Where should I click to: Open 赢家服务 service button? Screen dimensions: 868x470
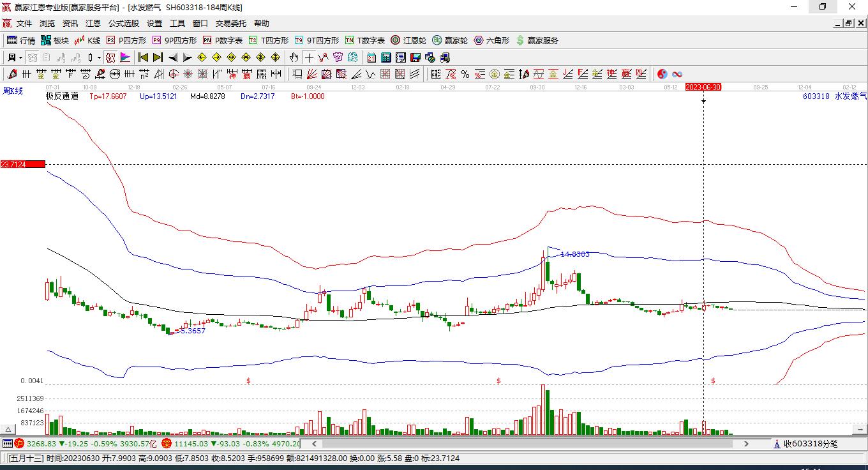coord(537,40)
